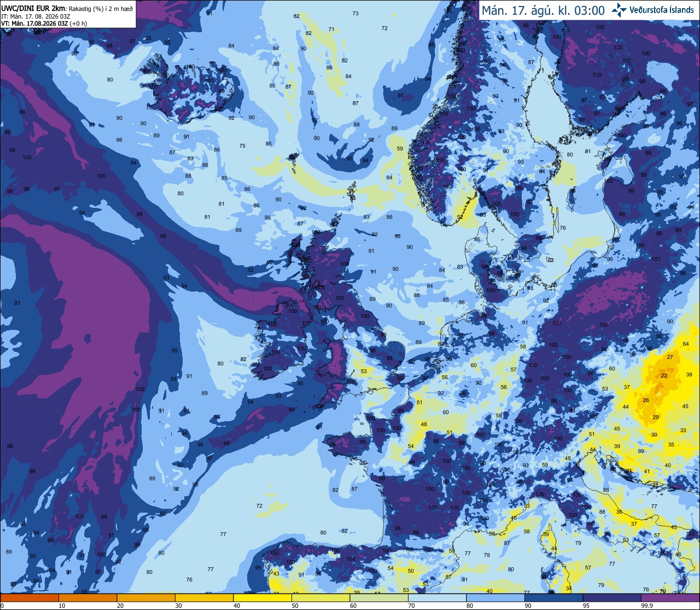
Task: Select the 59 value off the Norway coast
Action: 400,148
